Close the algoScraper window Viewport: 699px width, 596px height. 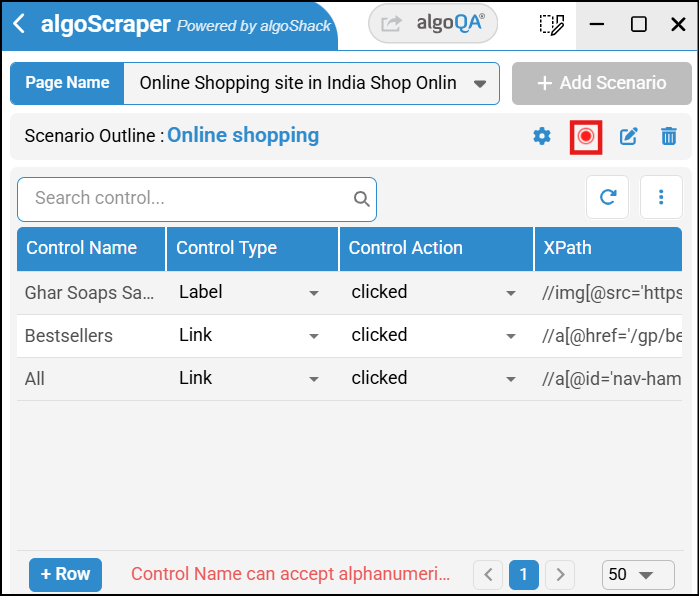click(x=678, y=24)
